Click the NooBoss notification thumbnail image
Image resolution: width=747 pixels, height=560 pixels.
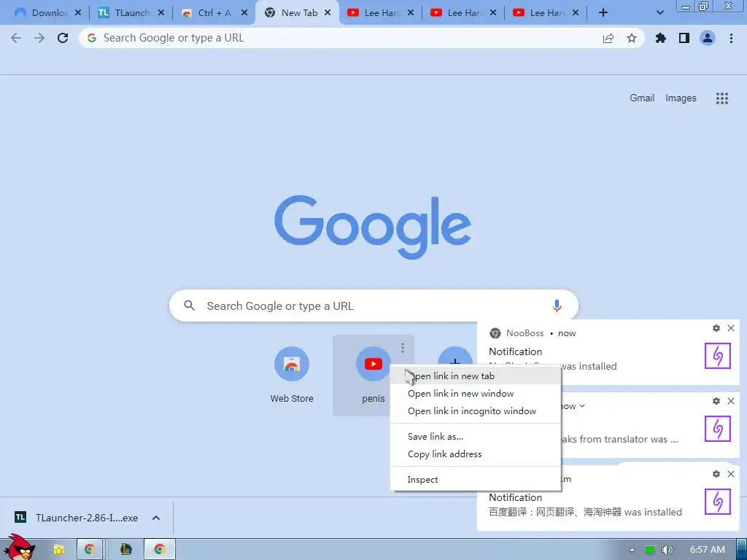coord(718,356)
